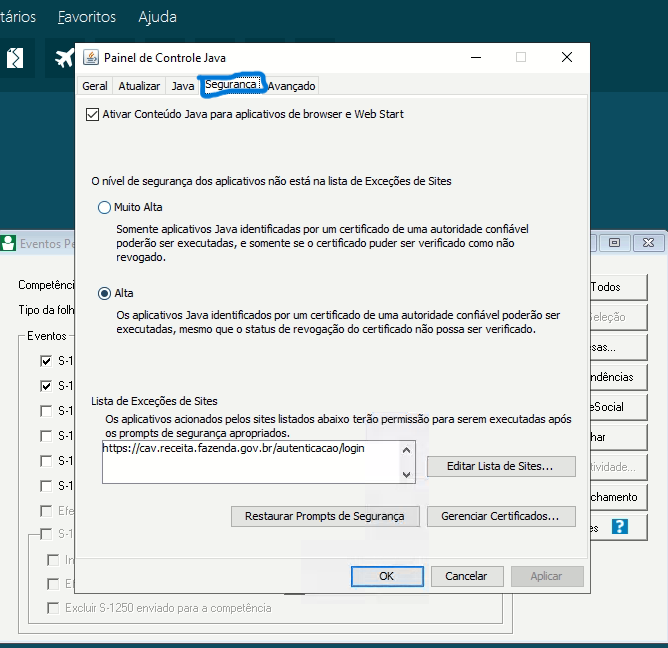The height and width of the screenshot is (648, 668).
Task: Switch to the Atualizar tab
Action: point(139,86)
